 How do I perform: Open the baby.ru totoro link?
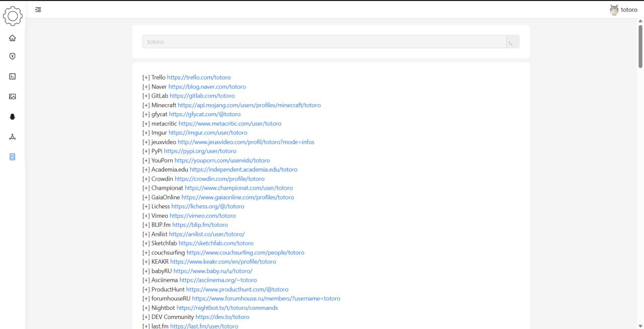coord(213,271)
